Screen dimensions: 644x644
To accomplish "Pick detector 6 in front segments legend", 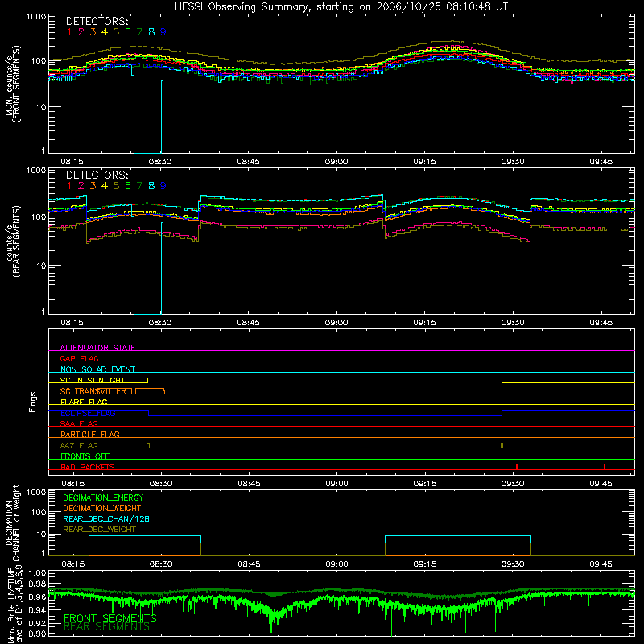I will [128, 32].
